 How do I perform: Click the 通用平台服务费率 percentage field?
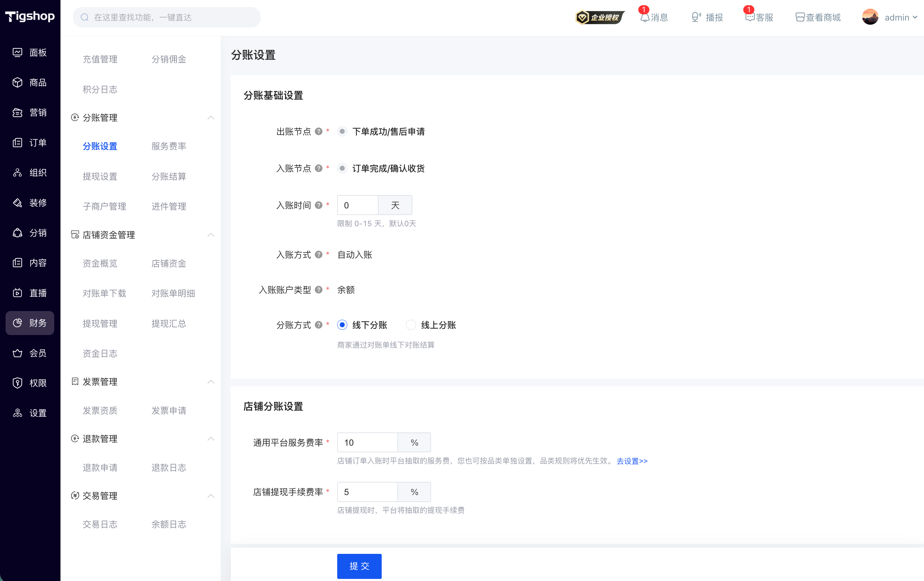[x=367, y=443]
